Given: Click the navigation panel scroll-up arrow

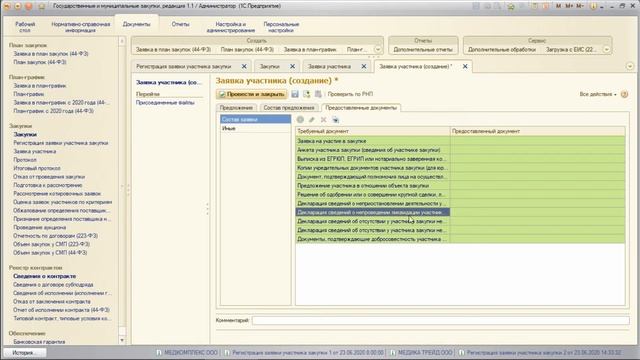Looking at the screenshot, I should click(x=122, y=41).
